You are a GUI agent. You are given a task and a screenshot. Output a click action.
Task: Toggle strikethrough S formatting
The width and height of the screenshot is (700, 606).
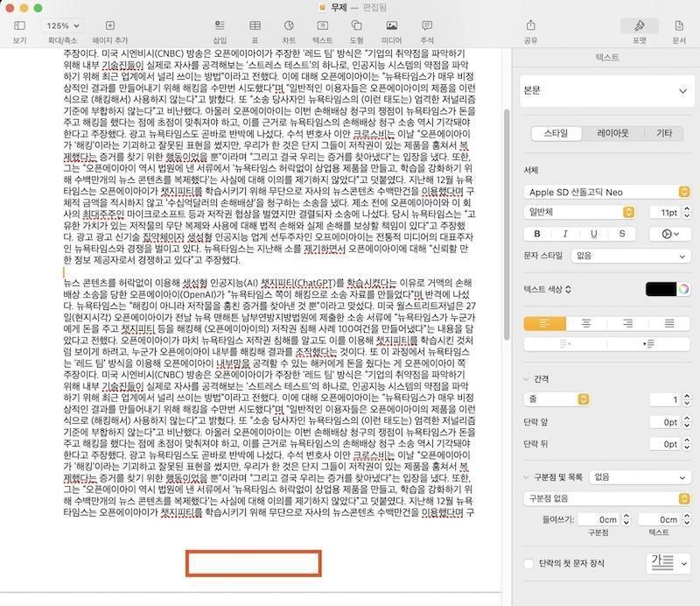[621, 234]
